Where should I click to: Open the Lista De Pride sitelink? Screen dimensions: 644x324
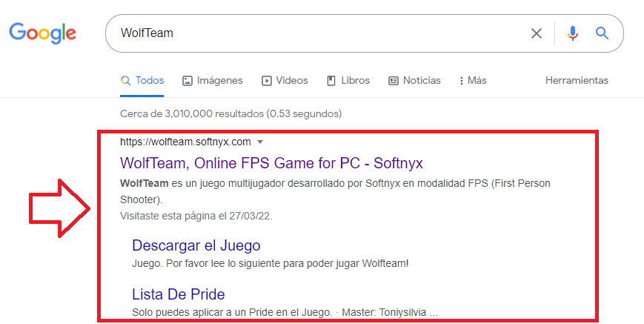179,294
